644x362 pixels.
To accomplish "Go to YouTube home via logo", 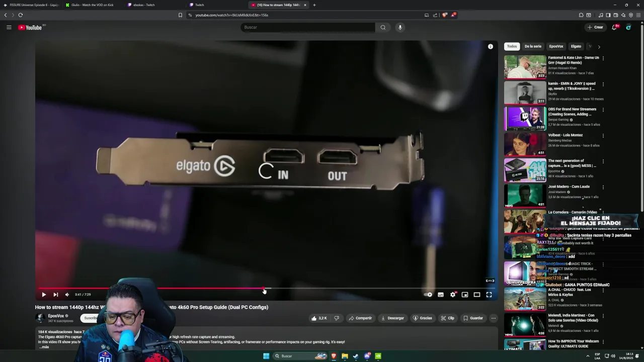I will (x=30, y=27).
